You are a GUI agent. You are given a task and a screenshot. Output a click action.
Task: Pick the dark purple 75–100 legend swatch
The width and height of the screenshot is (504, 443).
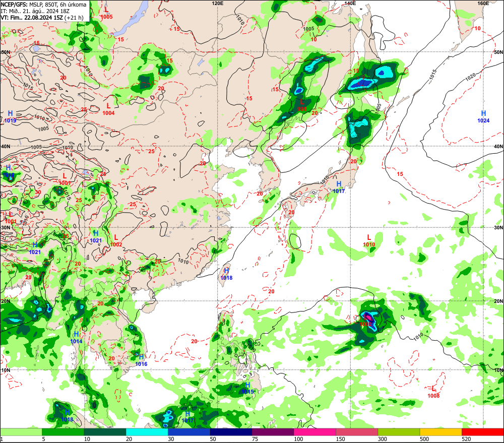(x=273, y=432)
